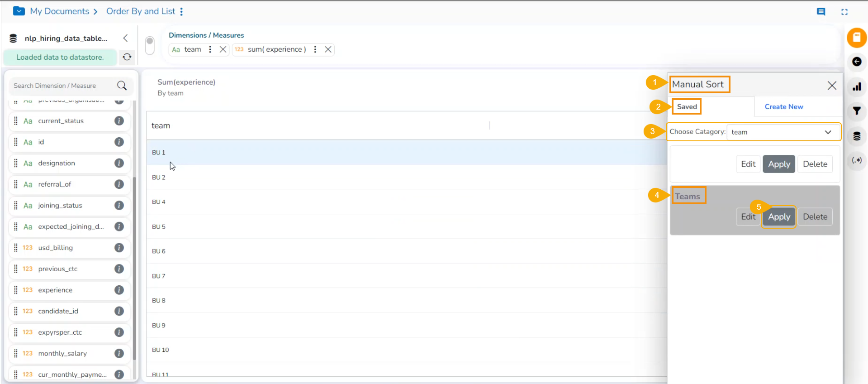Viewport: 868px width, 384px height.
Task: Open the datastore stack sidebar icon
Action: [x=857, y=136]
